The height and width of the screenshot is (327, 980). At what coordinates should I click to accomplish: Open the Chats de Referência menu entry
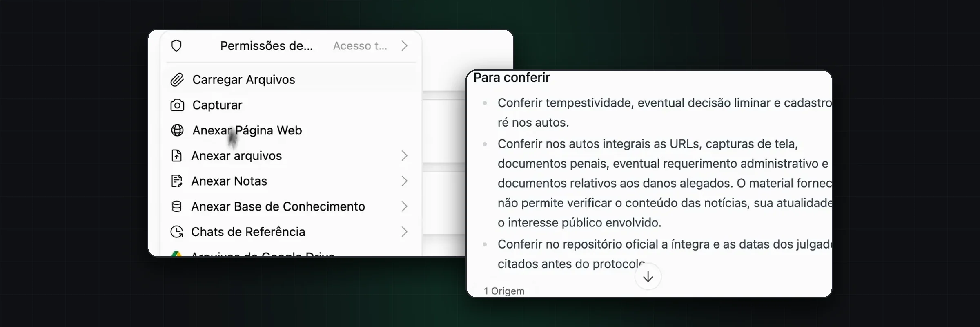pos(291,232)
